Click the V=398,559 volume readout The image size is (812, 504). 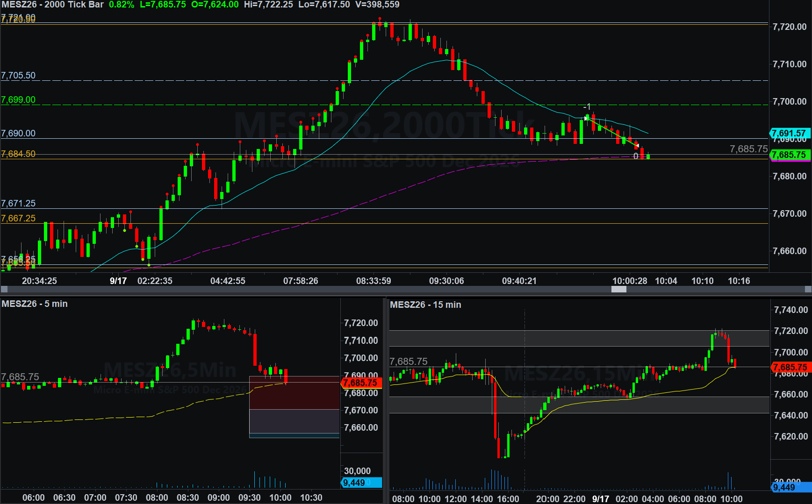click(x=377, y=5)
